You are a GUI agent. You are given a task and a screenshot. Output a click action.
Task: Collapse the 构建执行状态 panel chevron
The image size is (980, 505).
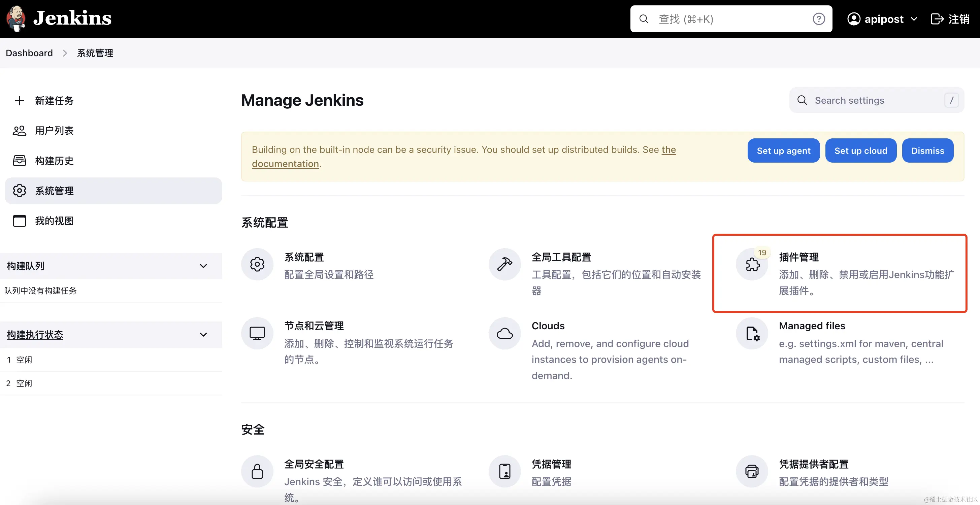tap(203, 335)
